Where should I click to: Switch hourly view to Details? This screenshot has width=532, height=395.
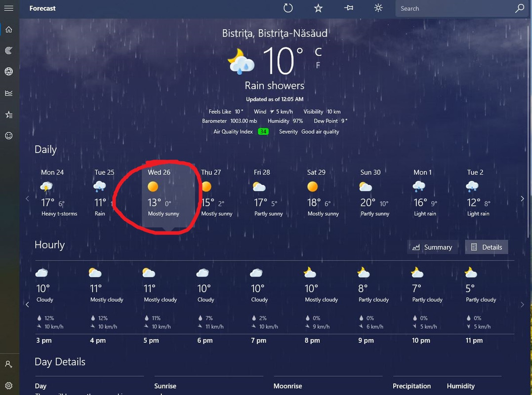click(x=486, y=247)
